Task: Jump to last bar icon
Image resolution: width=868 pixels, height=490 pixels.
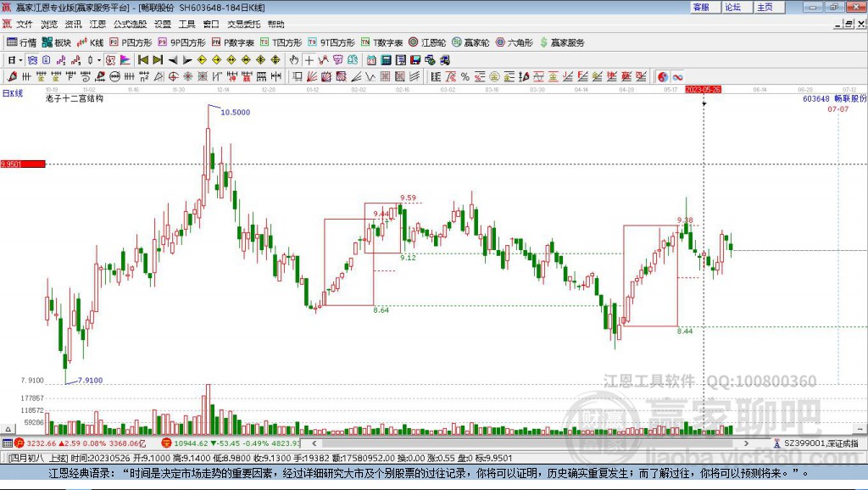Action: (x=158, y=60)
